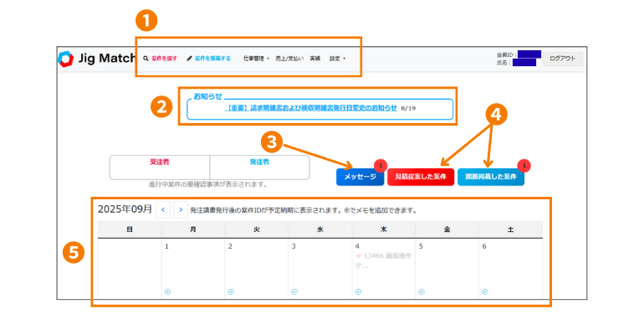Image resolution: width=644 pixels, height=335 pixels.
Task: Click the plus icon on Thursday the 4th
Action: 358,291
